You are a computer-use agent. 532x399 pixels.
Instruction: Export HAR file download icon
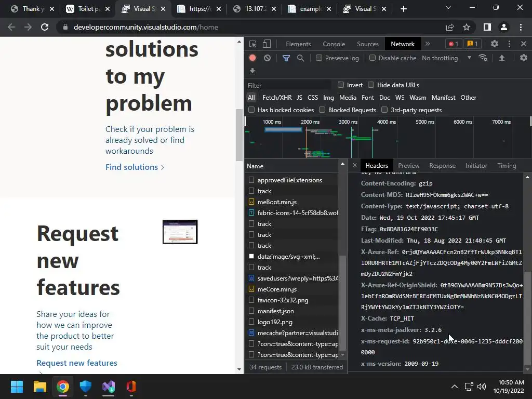(252, 71)
